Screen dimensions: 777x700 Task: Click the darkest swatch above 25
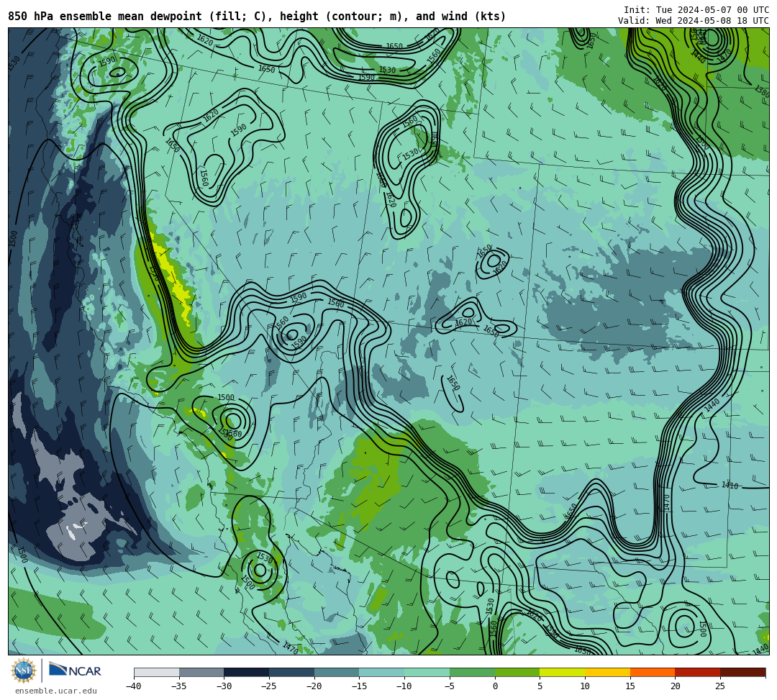(x=742, y=672)
